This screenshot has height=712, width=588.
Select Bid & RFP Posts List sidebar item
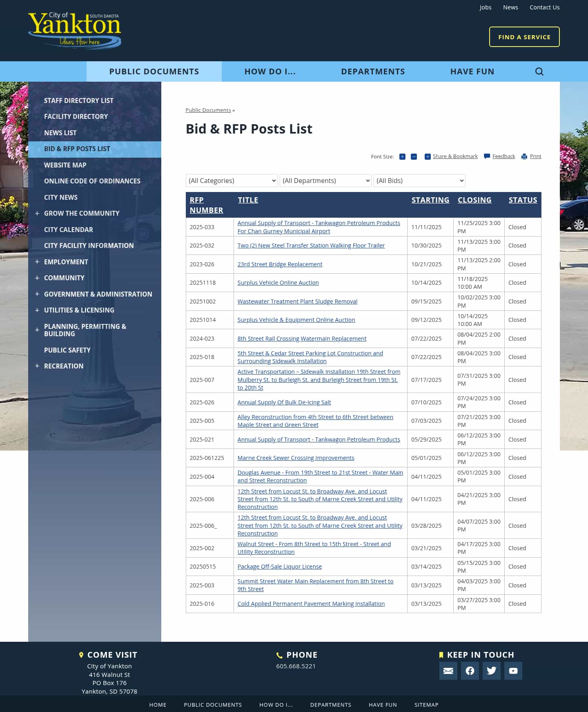tap(95, 149)
